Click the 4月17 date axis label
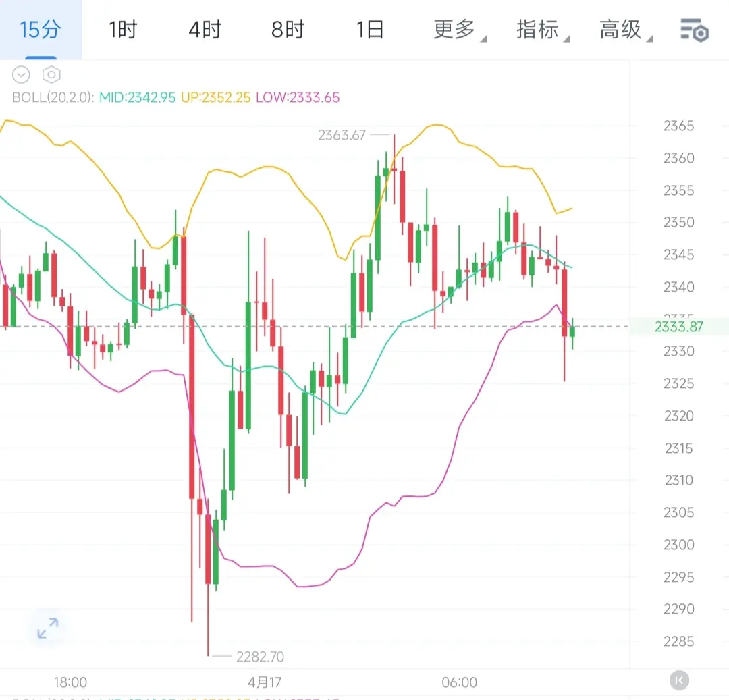 264,682
